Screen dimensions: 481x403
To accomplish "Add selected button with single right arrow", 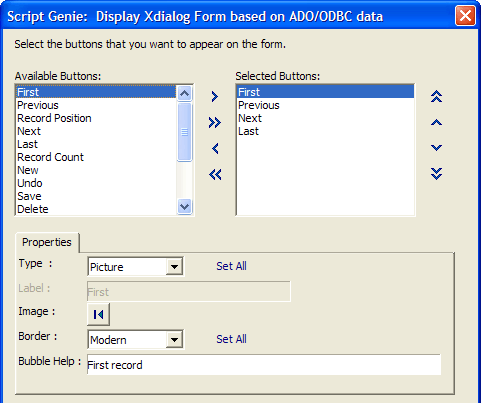I will [215, 97].
